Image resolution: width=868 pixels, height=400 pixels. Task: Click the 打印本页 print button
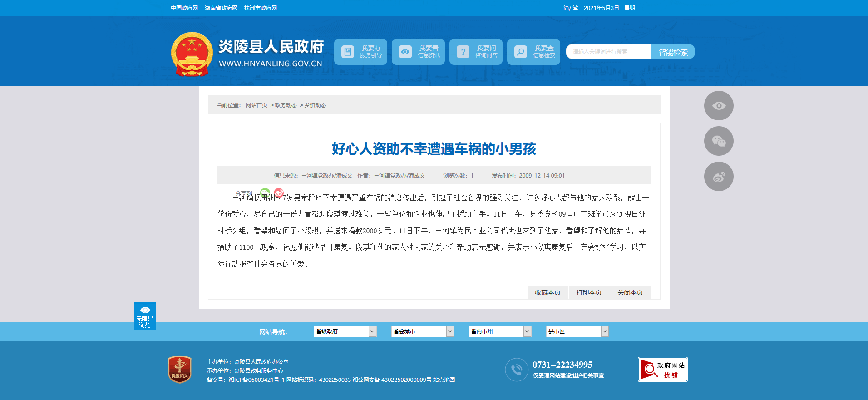(x=589, y=292)
